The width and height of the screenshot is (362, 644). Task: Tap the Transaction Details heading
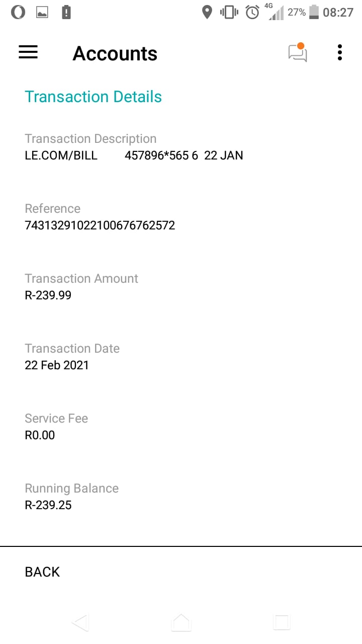[x=93, y=97]
